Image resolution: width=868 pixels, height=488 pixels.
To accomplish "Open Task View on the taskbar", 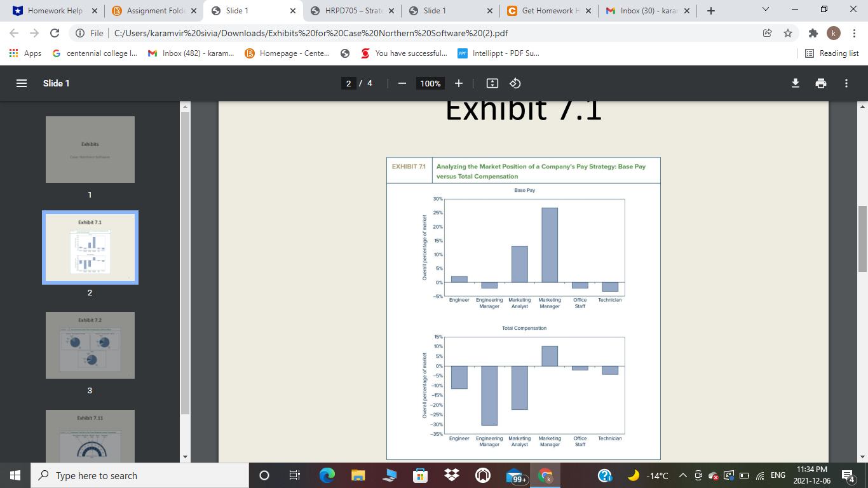I will 294,475.
